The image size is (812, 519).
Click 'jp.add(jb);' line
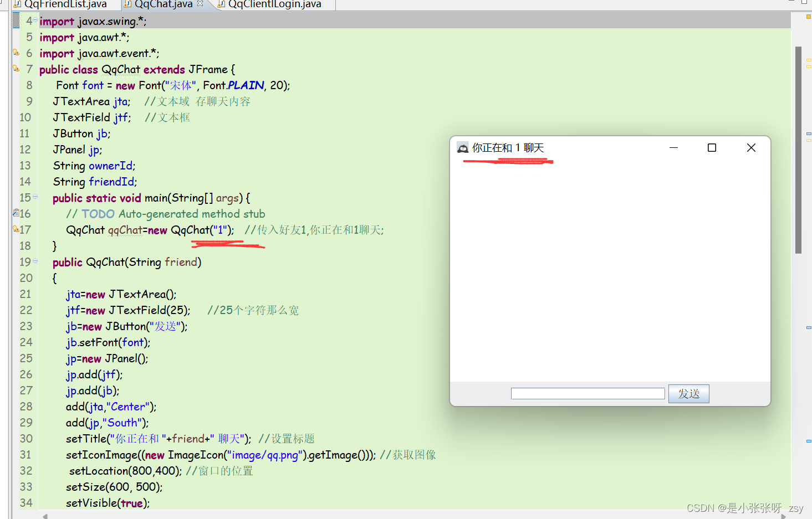93,390
